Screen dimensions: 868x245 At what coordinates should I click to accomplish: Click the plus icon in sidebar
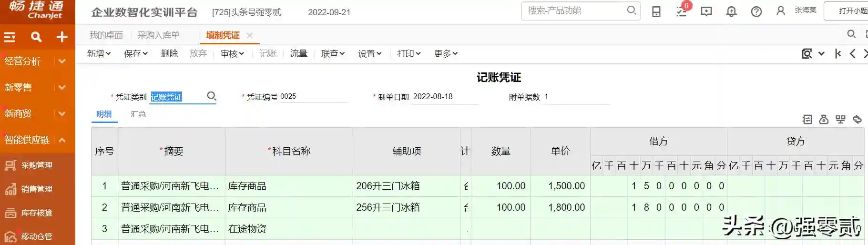(x=62, y=37)
